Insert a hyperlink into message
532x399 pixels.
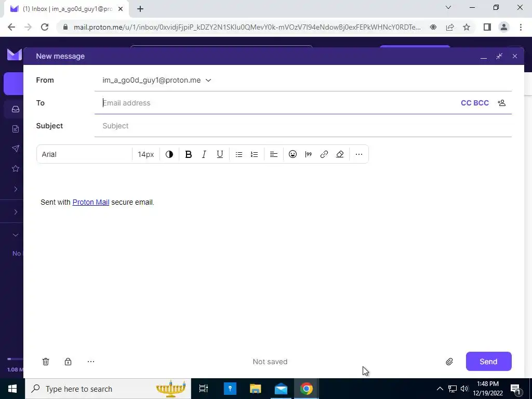(x=324, y=154)
